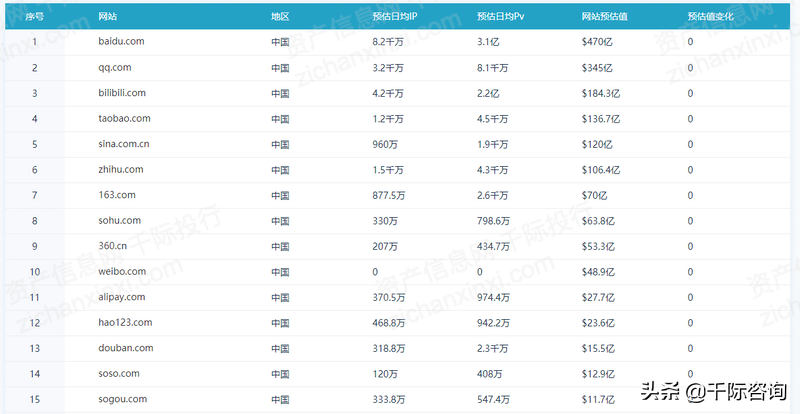The height and width of the screenshot is (414, 800).
Task: Click the $11.7亿 valuation cell
Action: [598, 400]
